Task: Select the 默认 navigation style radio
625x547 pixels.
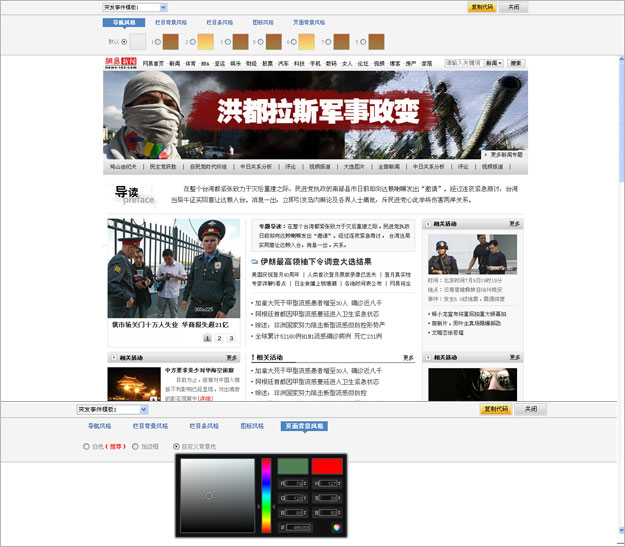Action: pyautogui.click(x=124, y=41)
